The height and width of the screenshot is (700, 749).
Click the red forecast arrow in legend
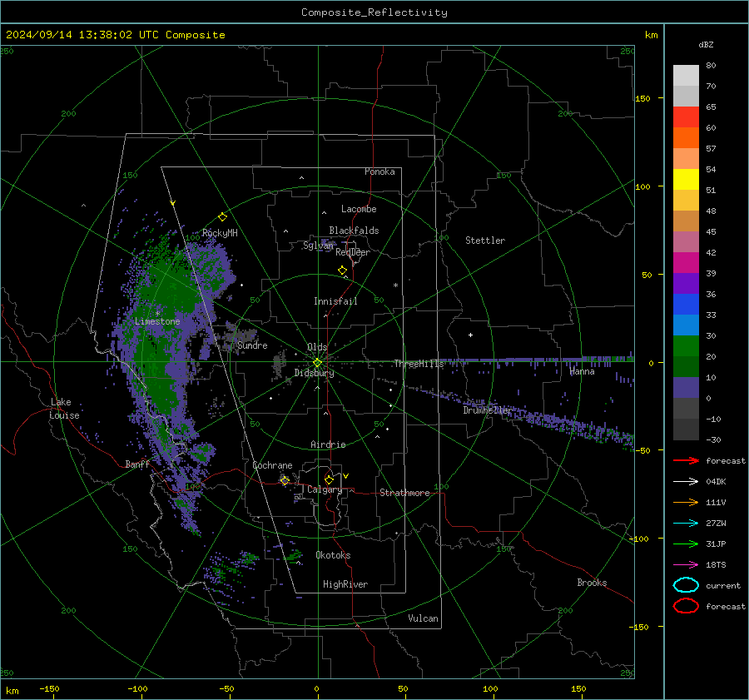[x=686, y=460]
